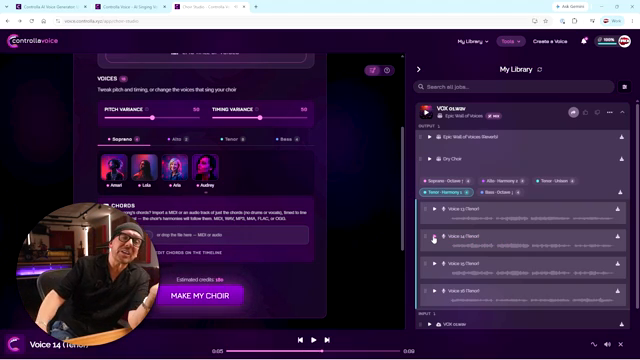Screen dimensions: 640x360
Task: Open the three-dot menu for VOX 01.wav
Action: [609, 112]
